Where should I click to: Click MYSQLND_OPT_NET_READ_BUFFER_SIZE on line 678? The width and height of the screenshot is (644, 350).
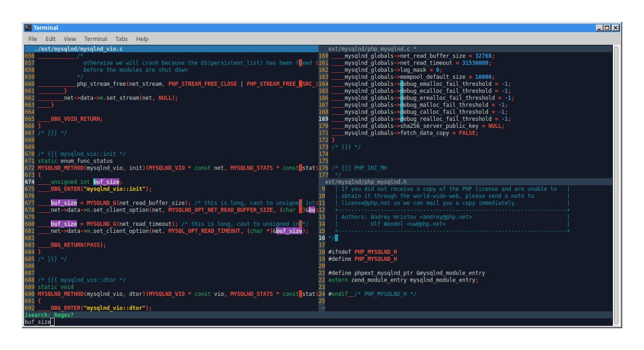point(221,210)
